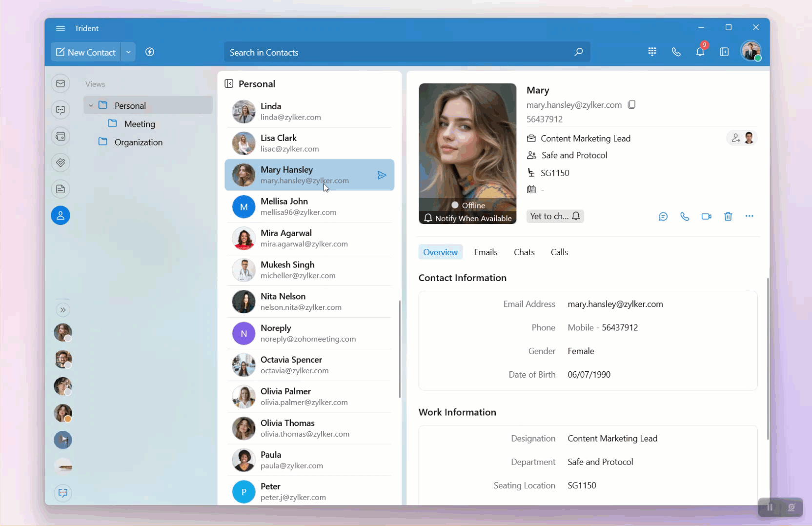Open the phone dialer in top bar

coord(676,52)
